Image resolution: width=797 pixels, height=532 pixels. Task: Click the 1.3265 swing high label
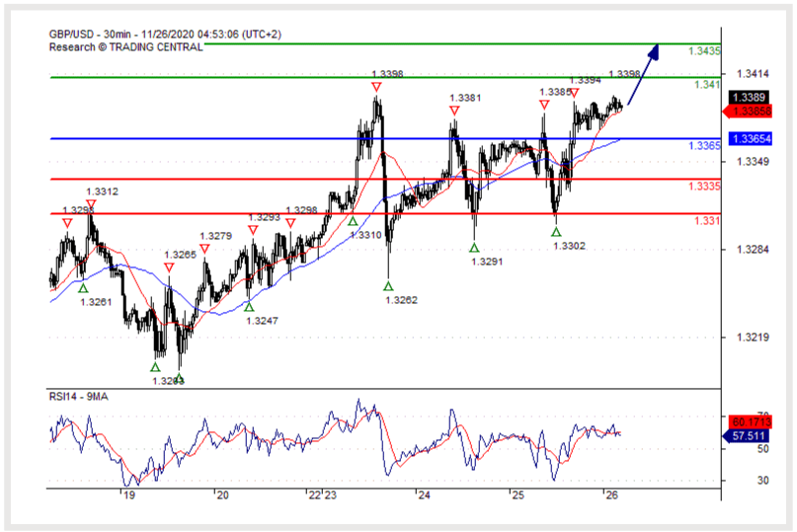click(180, 255)
